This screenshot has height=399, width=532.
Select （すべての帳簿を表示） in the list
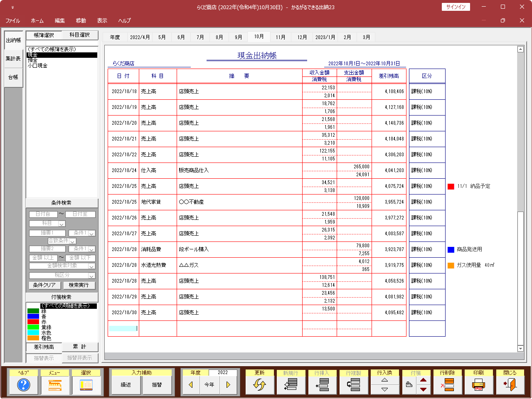[62, 49]
